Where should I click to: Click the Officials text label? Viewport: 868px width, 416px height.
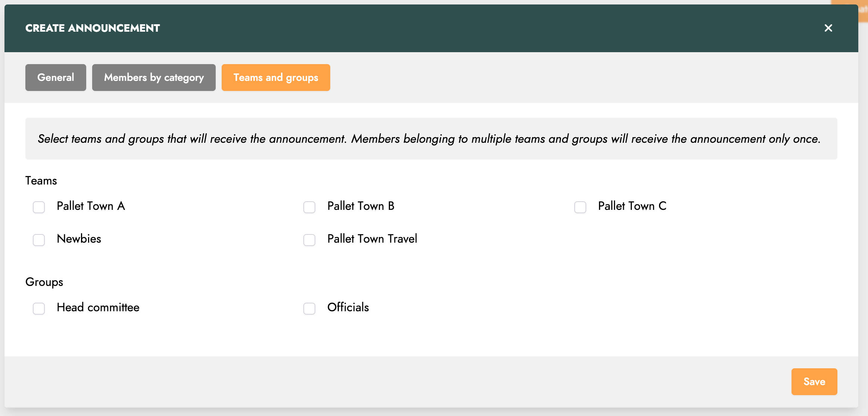pos(348,307)
